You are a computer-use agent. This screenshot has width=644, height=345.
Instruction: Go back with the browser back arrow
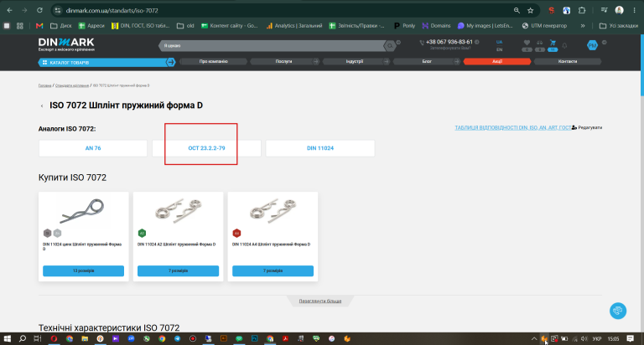[x=9, y=10]
